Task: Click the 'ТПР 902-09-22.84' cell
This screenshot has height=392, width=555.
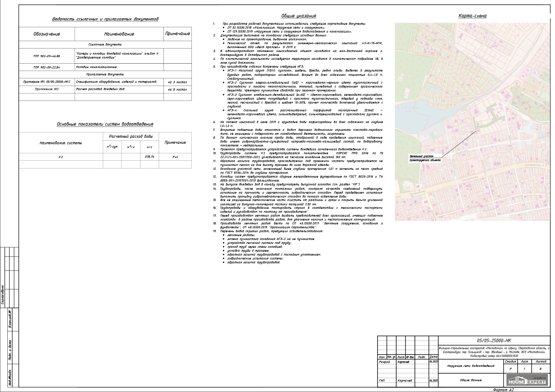Action: [47, 67]
